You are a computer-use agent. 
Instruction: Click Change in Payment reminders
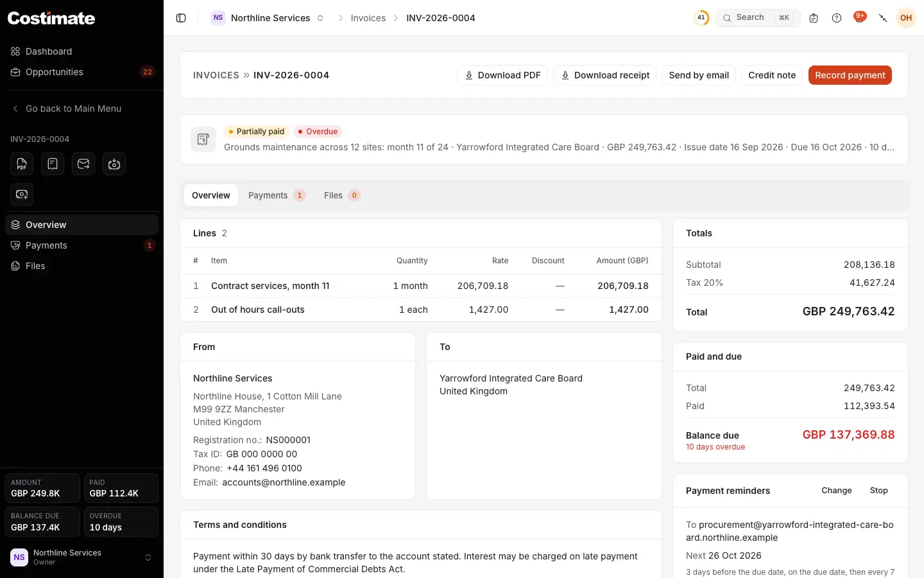click(837, 491)
